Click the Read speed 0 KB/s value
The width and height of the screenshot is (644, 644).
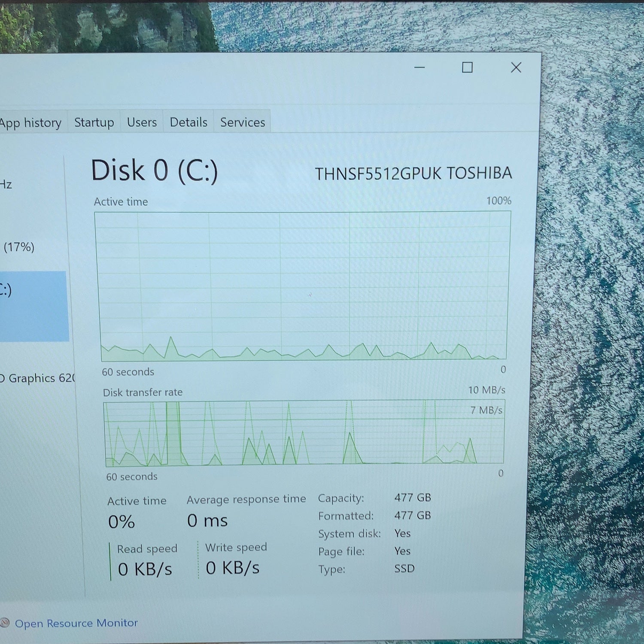coord(145,569)
